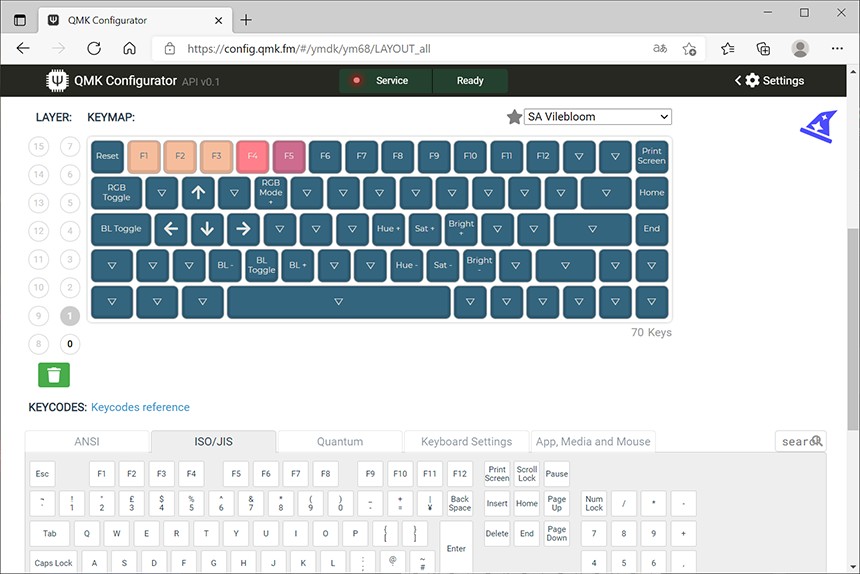Select the up arrow key on keymap
Screen dimensions: 860x574
tap(198, 192)
